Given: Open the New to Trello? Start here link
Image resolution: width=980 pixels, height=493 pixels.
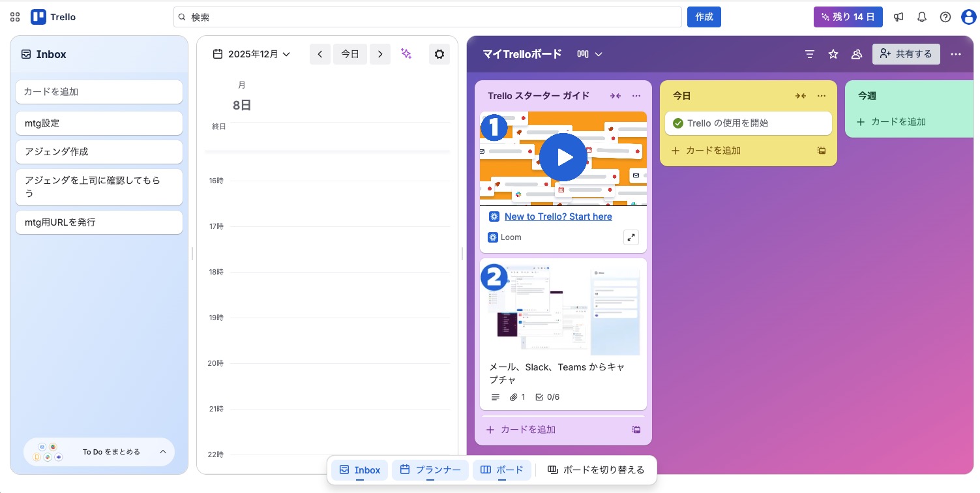Looking at the screenshot, I should click(x=558, y=217).
